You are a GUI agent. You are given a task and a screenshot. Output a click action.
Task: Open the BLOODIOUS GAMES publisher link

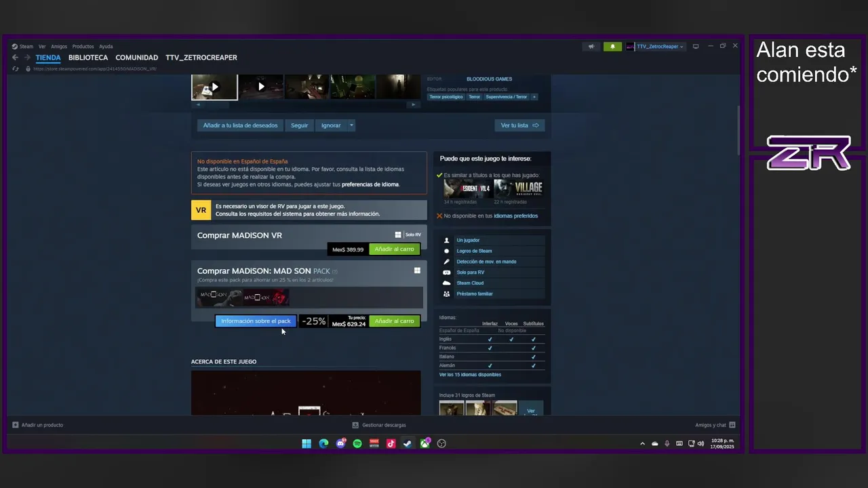[489, 79]
